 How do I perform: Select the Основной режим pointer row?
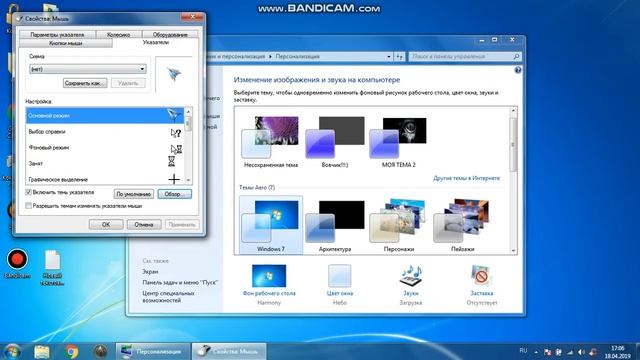tap(105, 116)
